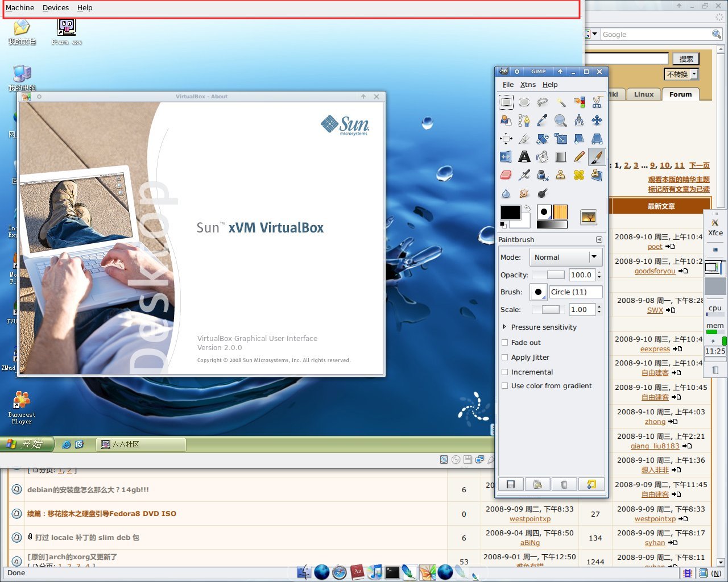Pick the Smudge finger tool
Viewport: 728px width, 582px height.
(x=524, y=193)
